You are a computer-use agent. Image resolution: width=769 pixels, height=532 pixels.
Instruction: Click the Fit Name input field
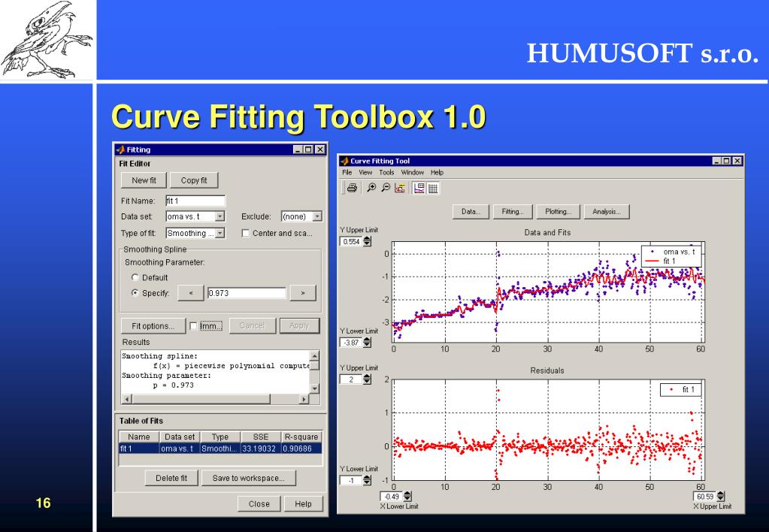point(195,201)
